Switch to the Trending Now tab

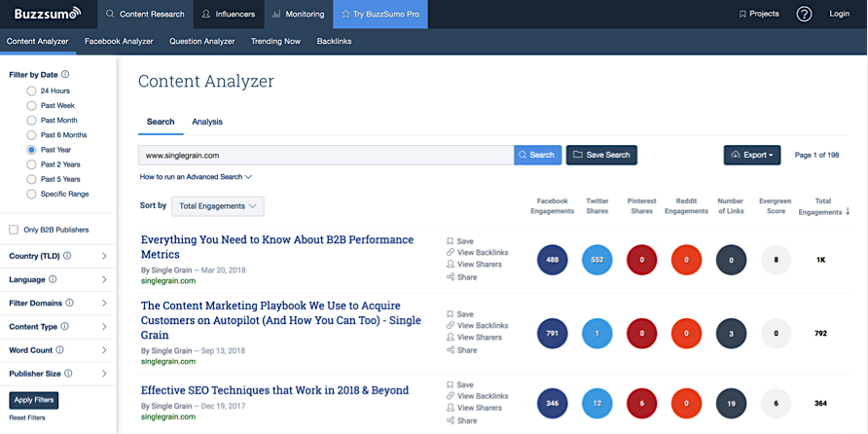pyautogui.click(x=275, y=41)
